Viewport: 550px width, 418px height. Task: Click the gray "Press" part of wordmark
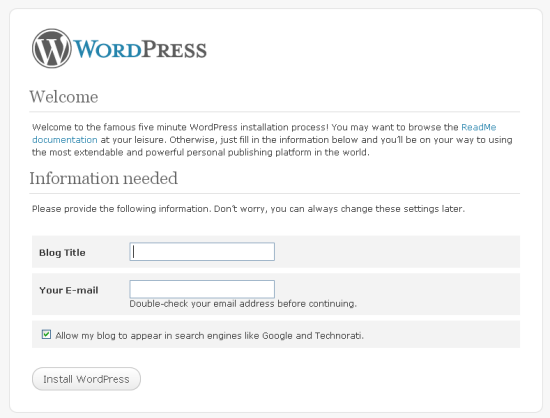pos(174,49)
